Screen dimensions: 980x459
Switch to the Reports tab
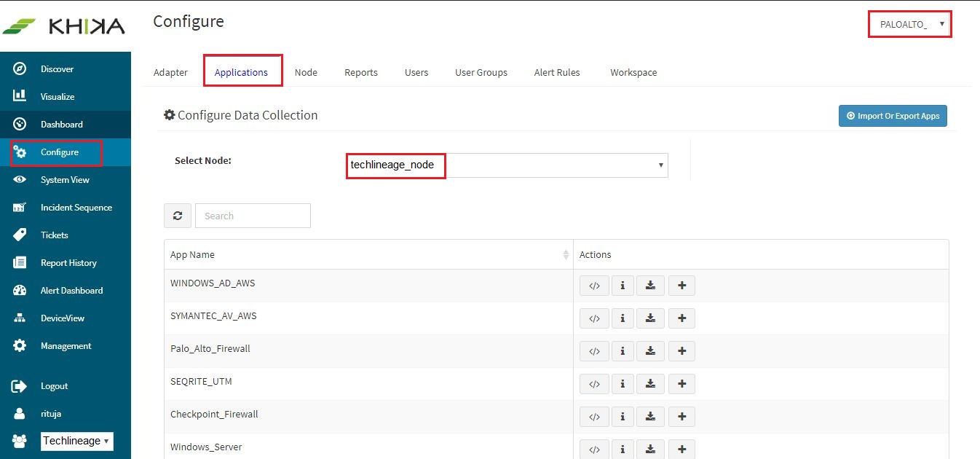click(361, 72)
